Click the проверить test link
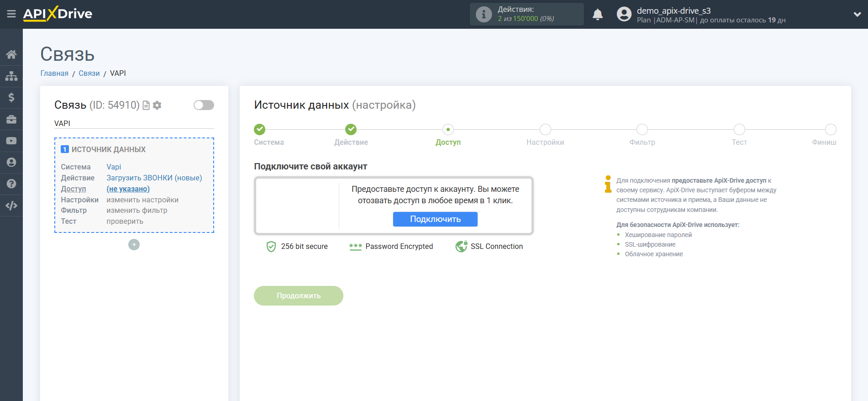Viewport: 868px width, 401px height. point(125,222)
